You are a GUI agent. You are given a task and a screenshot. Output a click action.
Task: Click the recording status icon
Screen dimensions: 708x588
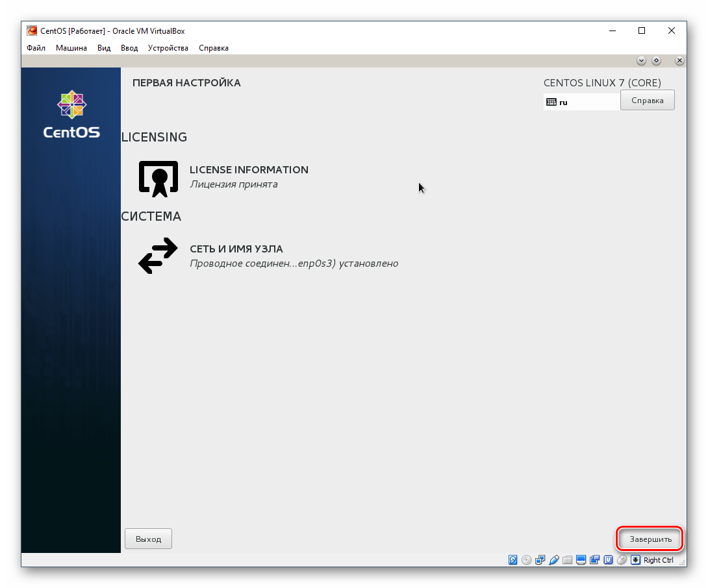click(x=595, y=559)
